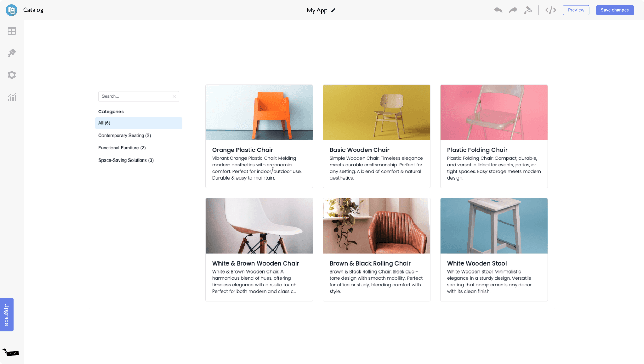Click the redo arrow icon
The height and width of the screenshot is (364, 644).
[513, 10]
